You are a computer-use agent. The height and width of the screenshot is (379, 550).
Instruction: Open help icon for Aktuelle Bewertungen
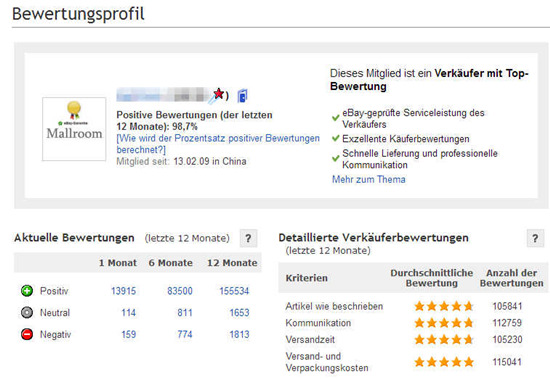pyautogui.click(x=248, y=238)
